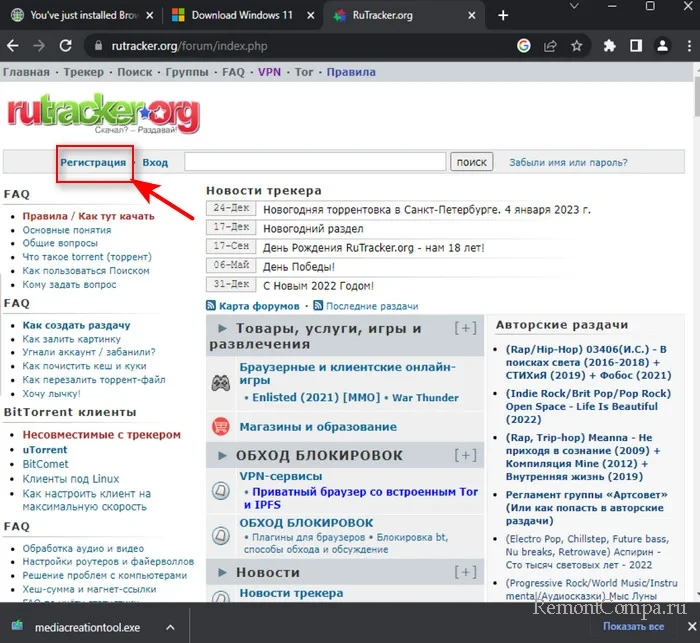Expand Товары, услуги, игры category triangle

coord(222,328)
